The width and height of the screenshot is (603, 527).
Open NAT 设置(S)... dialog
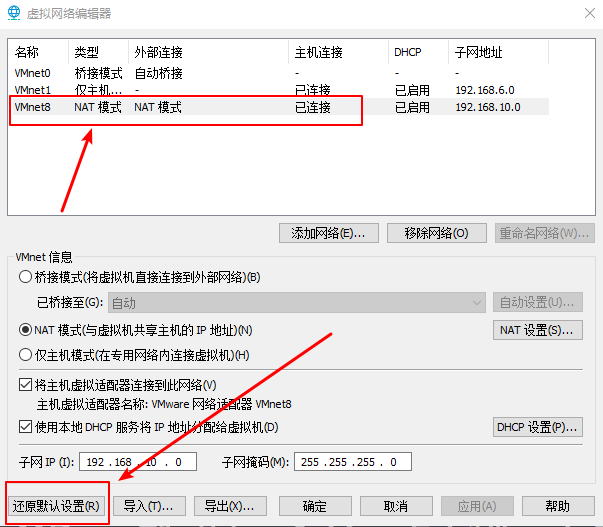click(538, 330)
